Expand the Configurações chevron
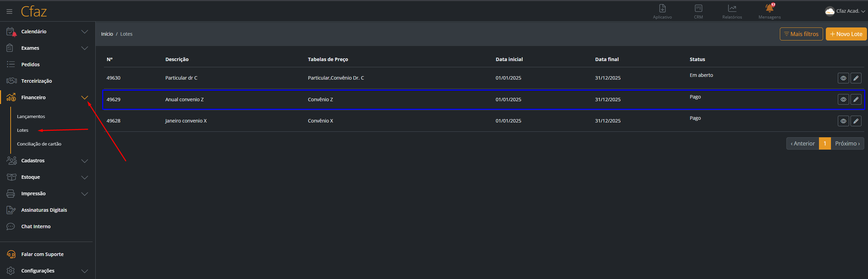This screenshot has width=868, height=279. tap(84, 271)
